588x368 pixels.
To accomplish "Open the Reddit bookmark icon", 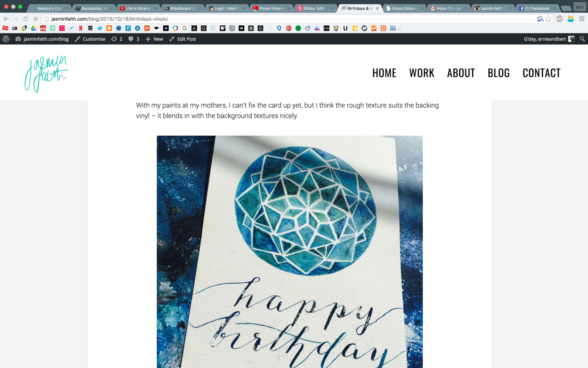I will pos(307,28).
